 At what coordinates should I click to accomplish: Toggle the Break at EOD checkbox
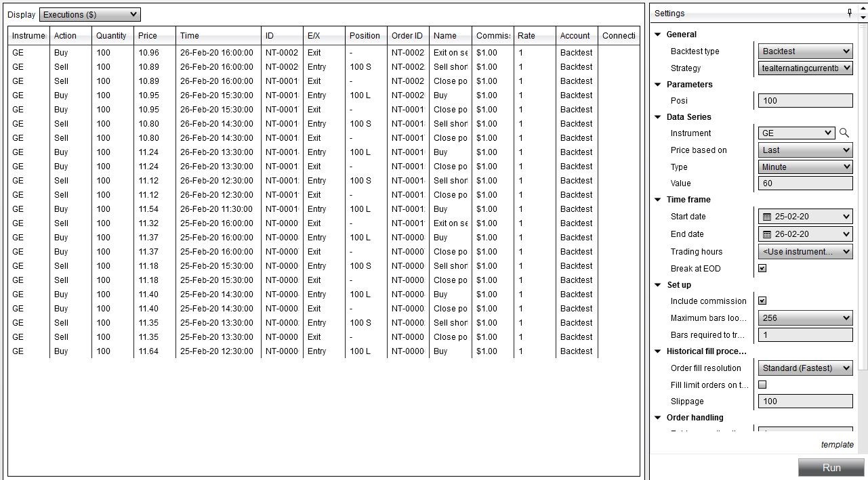(762, 267)
